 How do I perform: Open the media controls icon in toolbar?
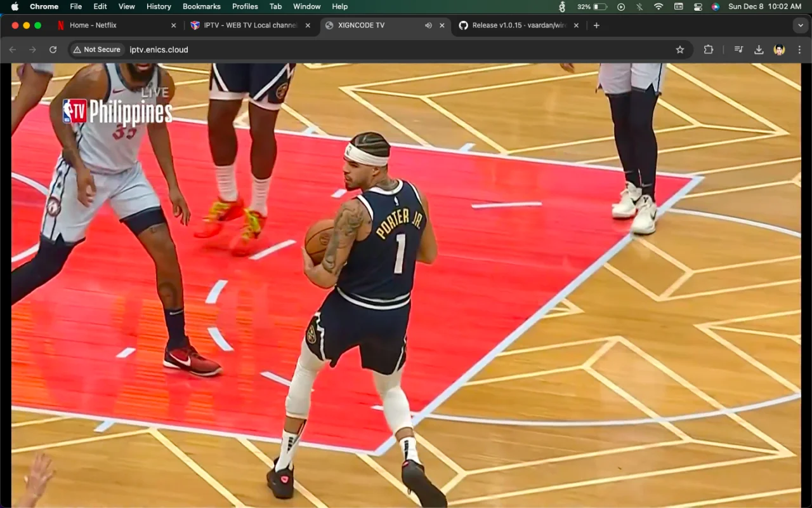[x=738, y=50]
